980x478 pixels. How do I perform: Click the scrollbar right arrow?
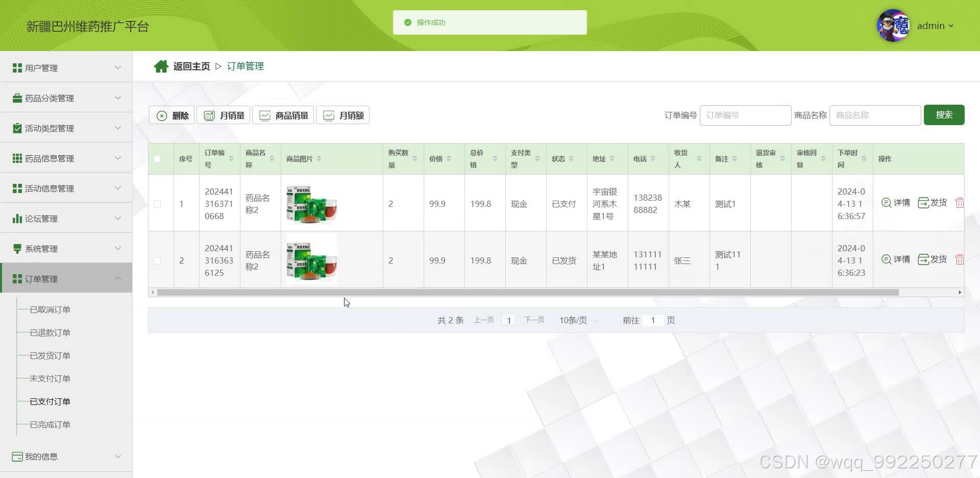[960, 293]
